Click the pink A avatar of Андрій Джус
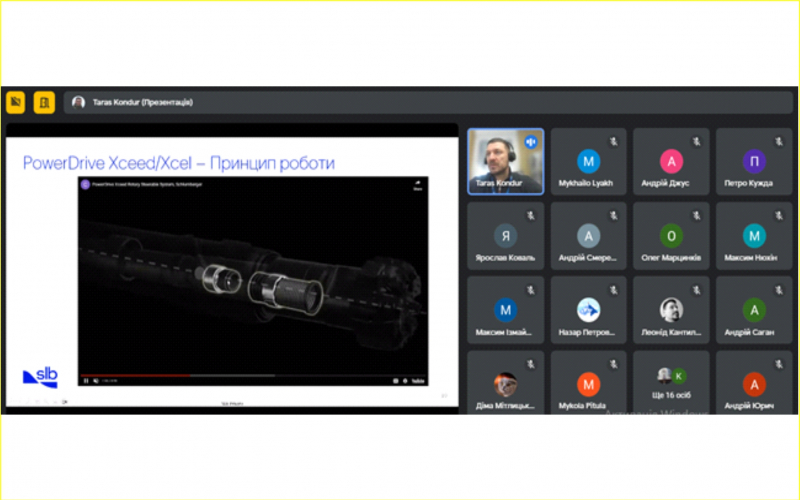 point(671,161)
